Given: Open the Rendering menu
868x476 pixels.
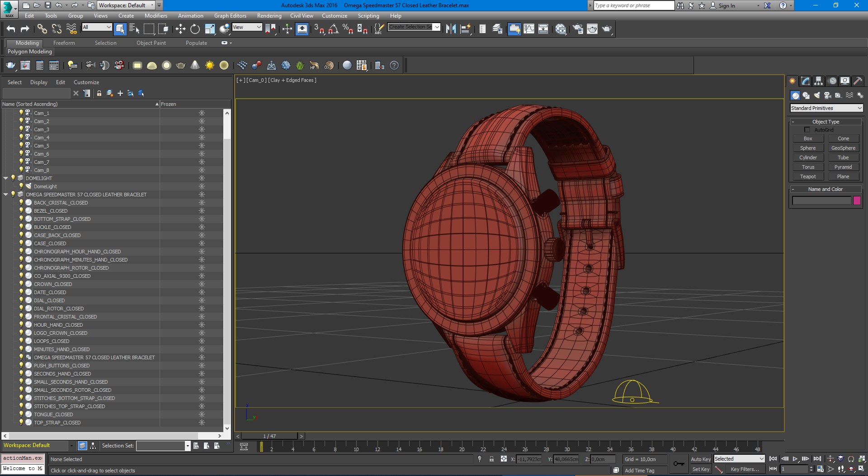Looking at the screenshot, I should (x=269, y=15).
